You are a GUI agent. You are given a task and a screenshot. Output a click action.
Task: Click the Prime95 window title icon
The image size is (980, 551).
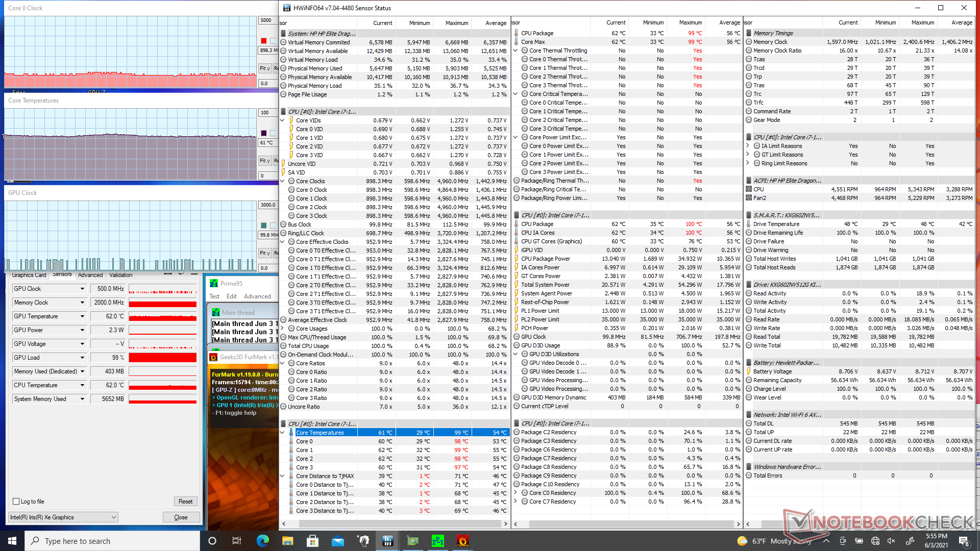[214, 284]
